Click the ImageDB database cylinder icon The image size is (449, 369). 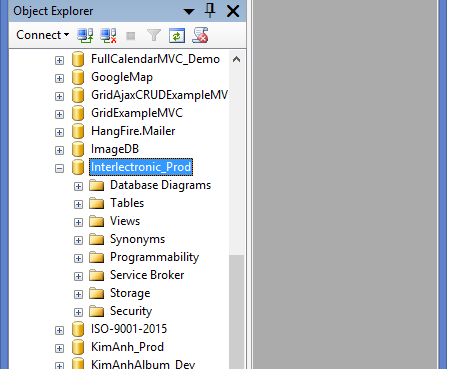pos(78,149)
